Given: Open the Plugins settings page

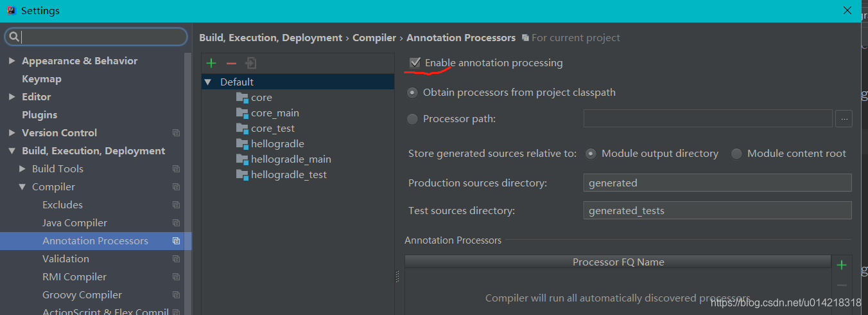Looking at the screenshot, I should [x=39, y=115].
